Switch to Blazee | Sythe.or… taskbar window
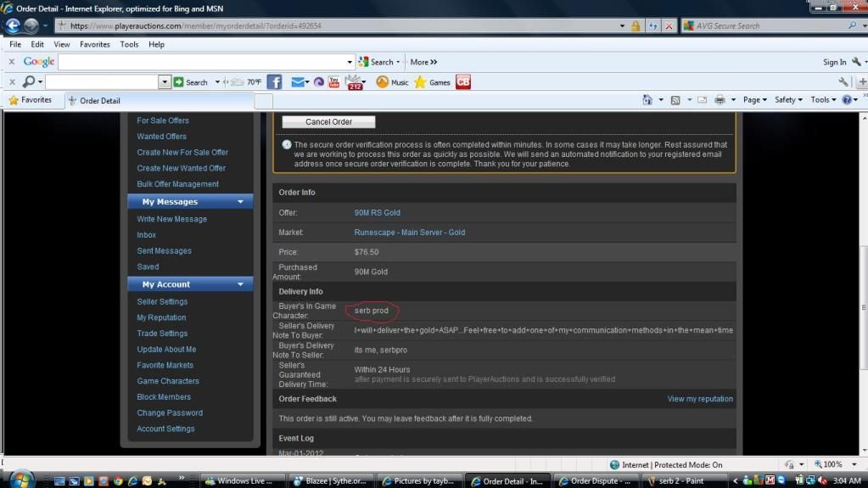Image resolution: width=868 pixels, height=488 pixels. (x=332, y=481)
